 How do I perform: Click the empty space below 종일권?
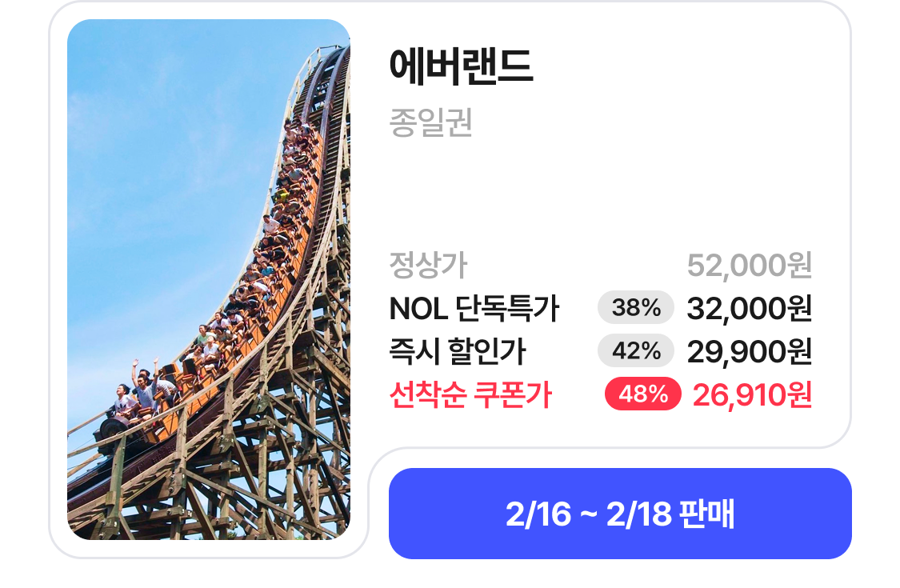pyautogui.click(x=560, y=192)
